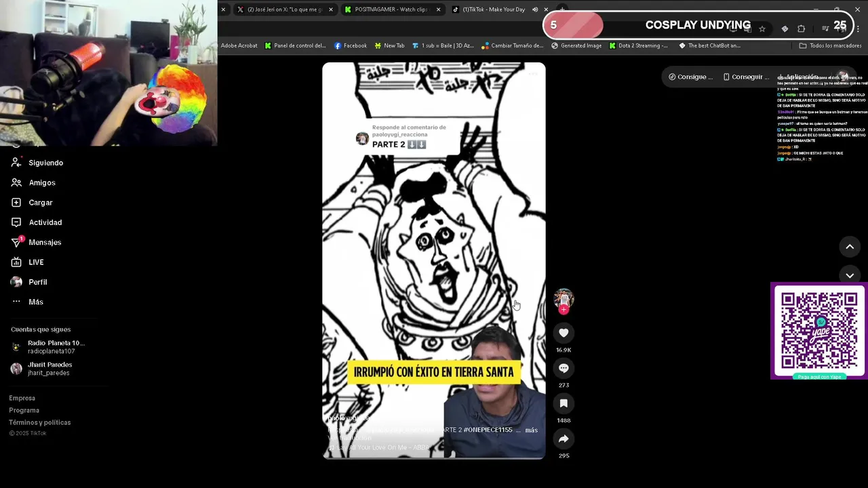Click the #ONEPIECE1155 hashtag in the description

point(487,430)
